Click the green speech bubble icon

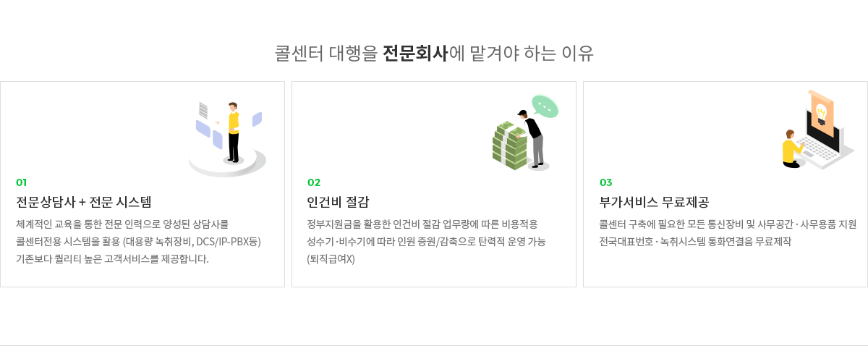(545, 106)
